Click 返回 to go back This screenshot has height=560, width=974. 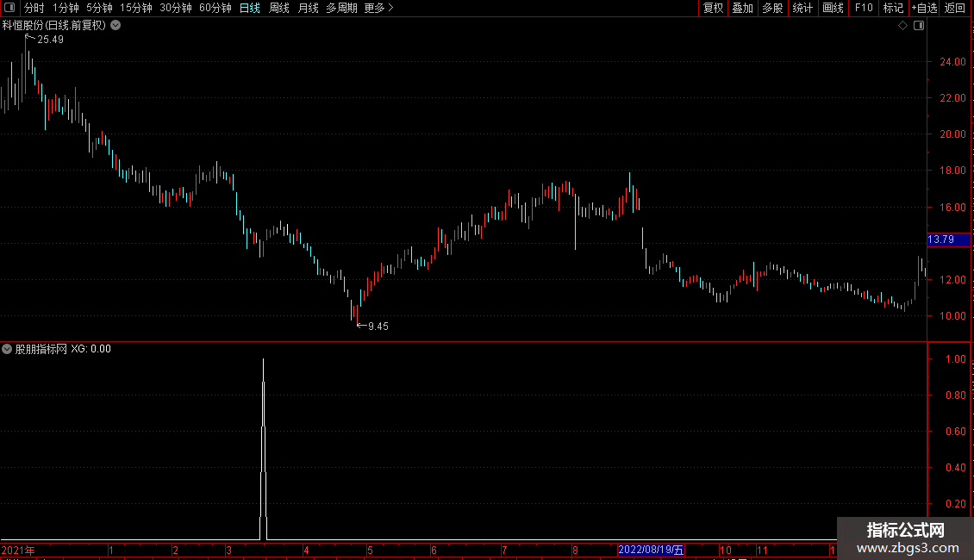(x=955, y=8)
